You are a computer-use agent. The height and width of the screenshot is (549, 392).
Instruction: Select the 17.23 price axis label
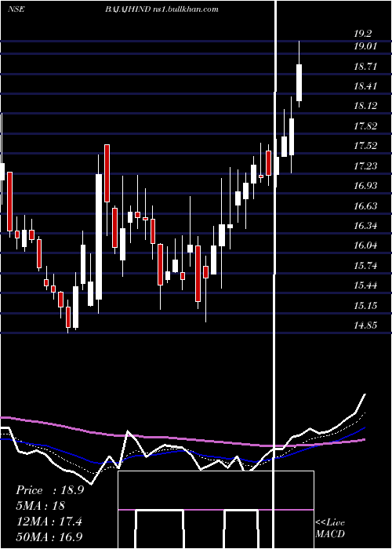pyautogui.click(x=365, y=165)
